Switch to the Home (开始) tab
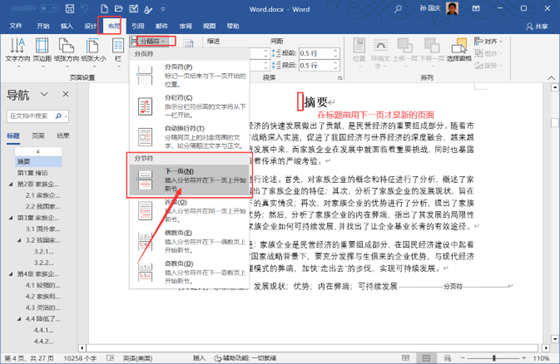 tap(43, 26)
